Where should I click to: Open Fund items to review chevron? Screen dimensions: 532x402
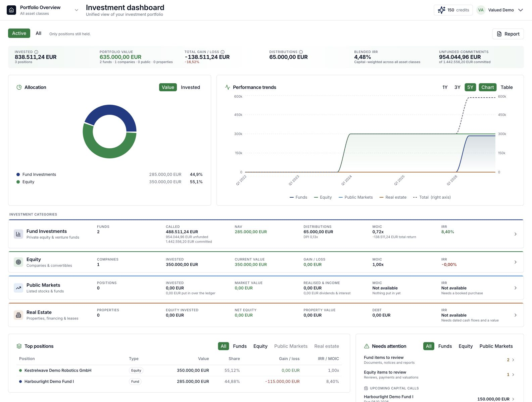[x=513, y=360]
